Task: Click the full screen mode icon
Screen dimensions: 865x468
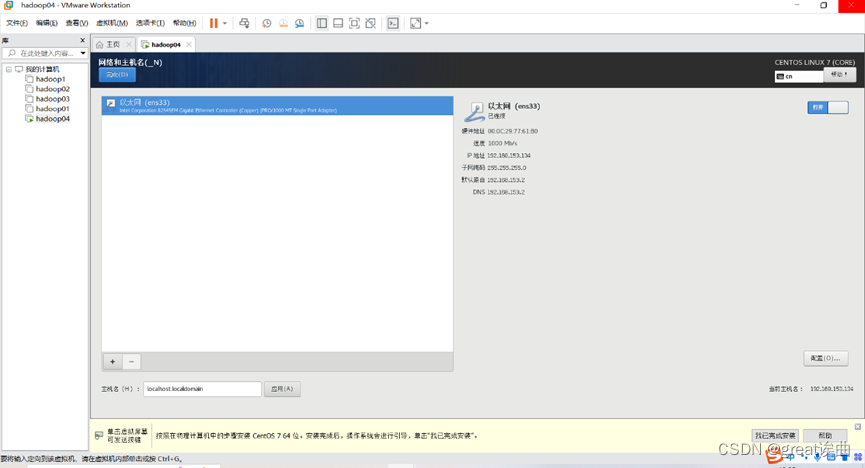Action: click(x=355, y=23)
